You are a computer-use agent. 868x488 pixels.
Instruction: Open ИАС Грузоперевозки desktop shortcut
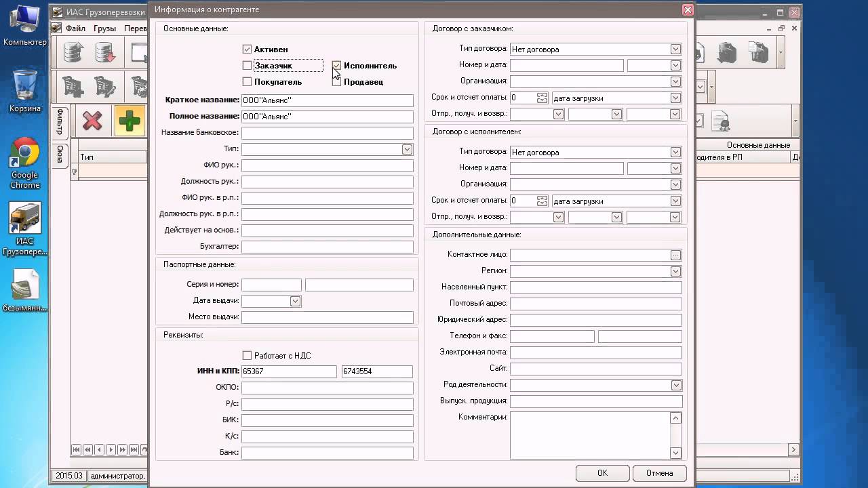25,229
